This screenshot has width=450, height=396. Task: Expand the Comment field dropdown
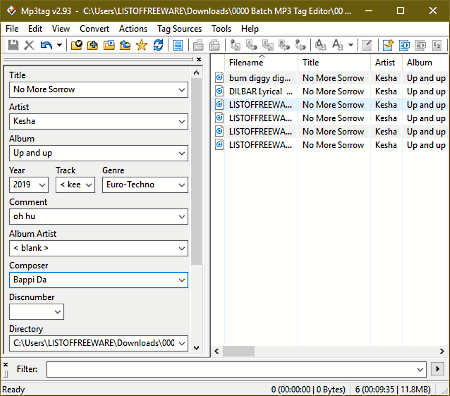tap(182, 216)
